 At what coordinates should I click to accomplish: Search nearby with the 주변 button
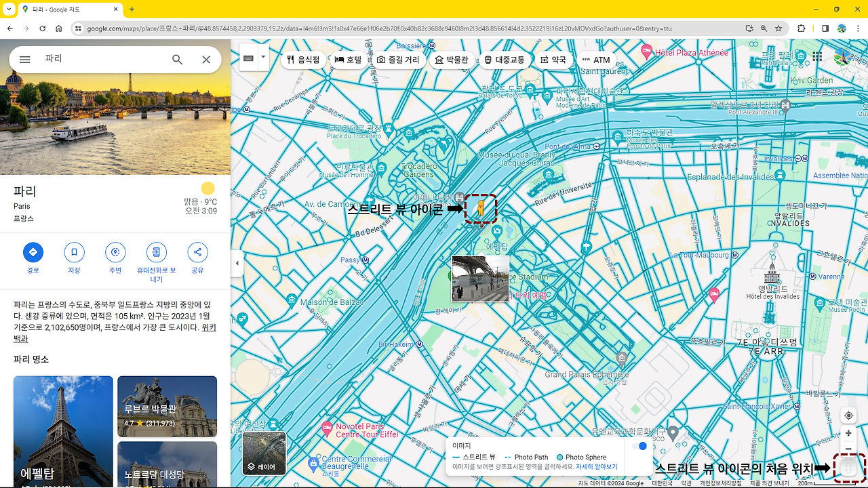[x=115, y=253]
